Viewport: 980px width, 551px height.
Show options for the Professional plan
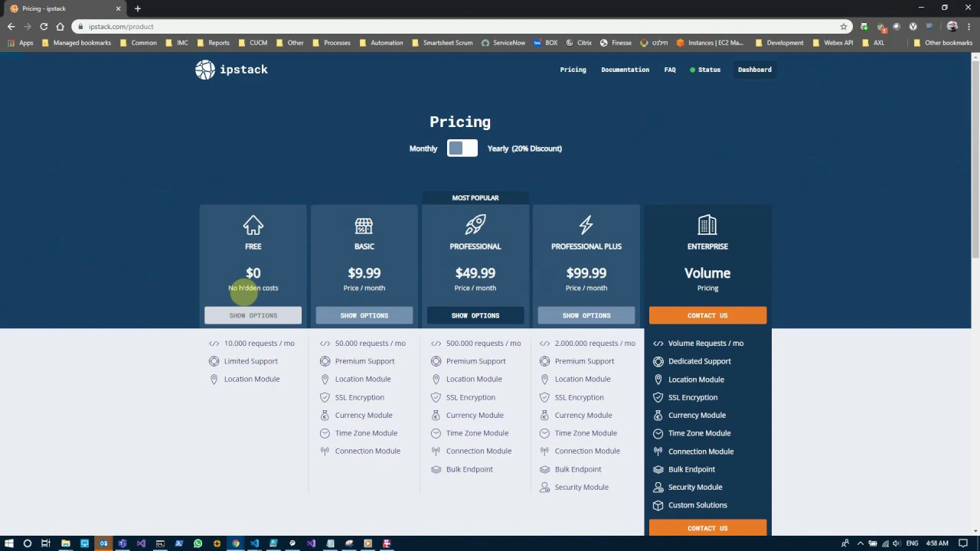475,315
